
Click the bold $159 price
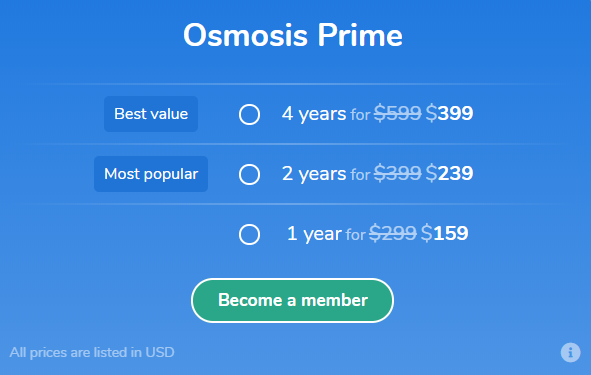[x=444, y=233]
